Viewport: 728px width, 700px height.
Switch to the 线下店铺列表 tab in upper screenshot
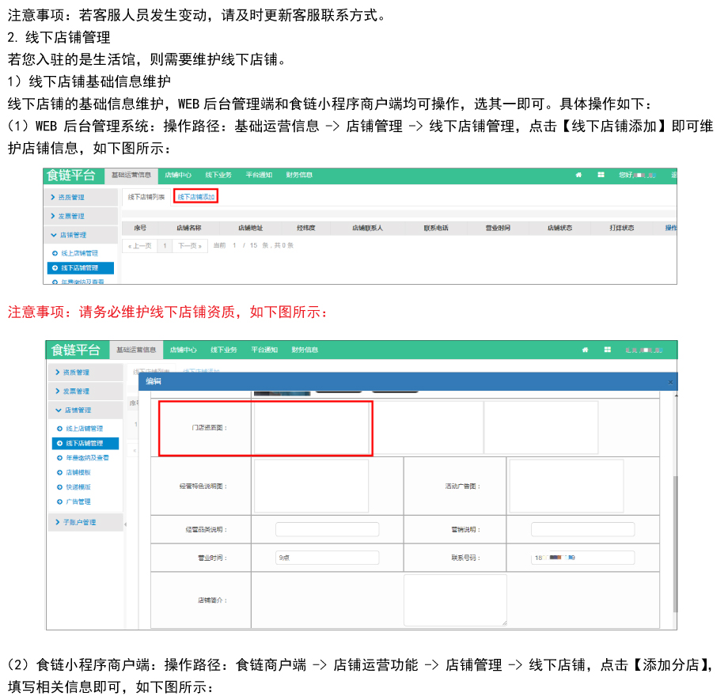[146, 197]
